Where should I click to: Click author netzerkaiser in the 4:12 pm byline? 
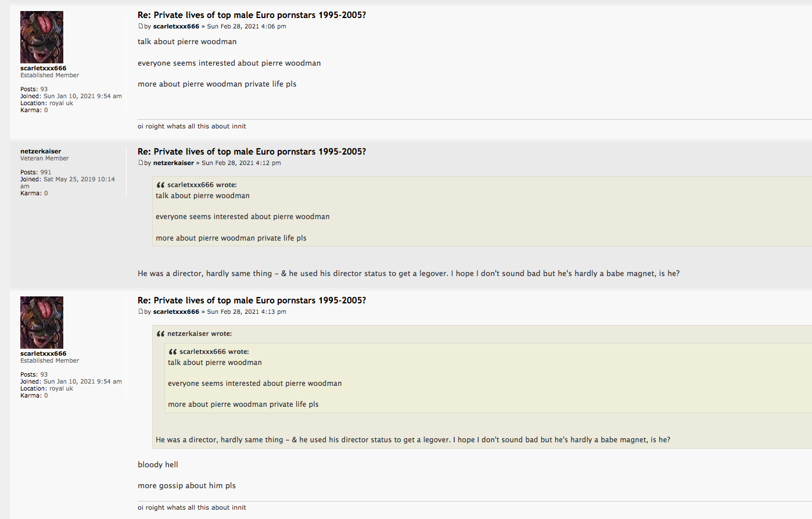click(174, 163)
